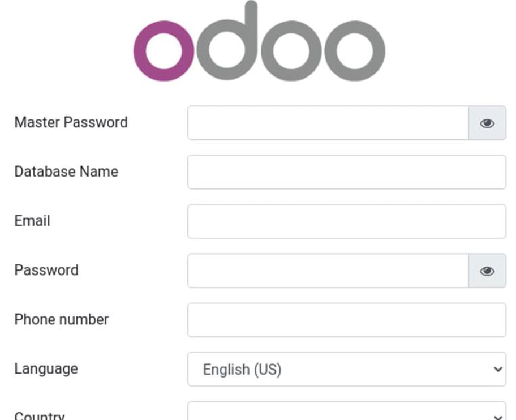This screenshot has width=516, height=420.
Task: Click the 'Database Name' label text
Action: [66, 172]
